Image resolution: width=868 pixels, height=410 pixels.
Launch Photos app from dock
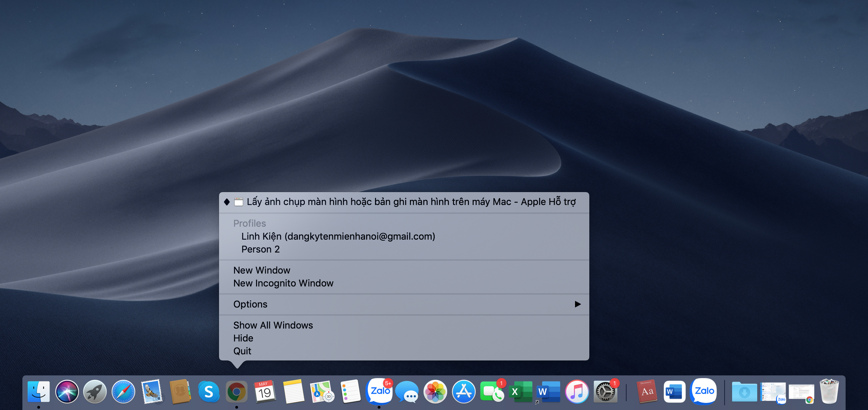pos(435,391)
